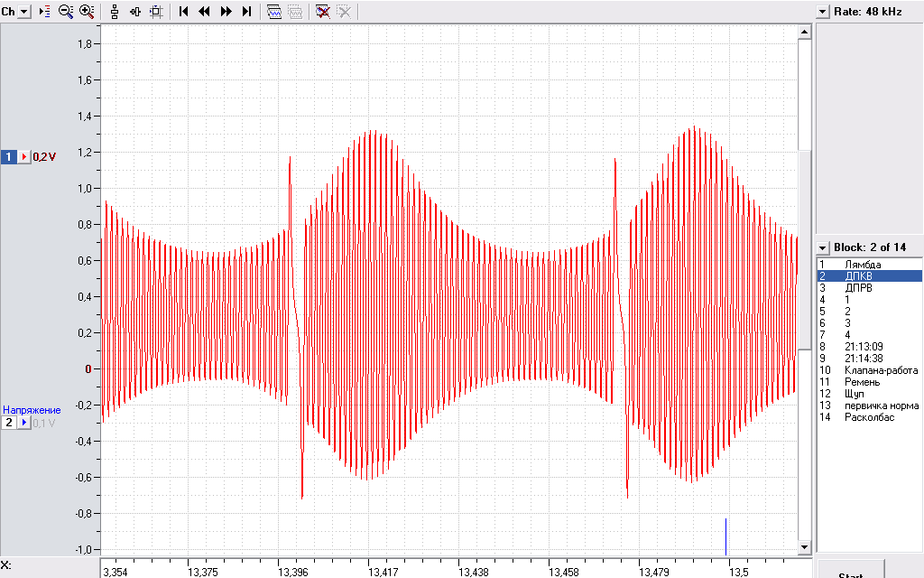Click the 0,1 V channel 2 scale value
This screenshot has height=578, width=924.
click(x=44, y=423)
